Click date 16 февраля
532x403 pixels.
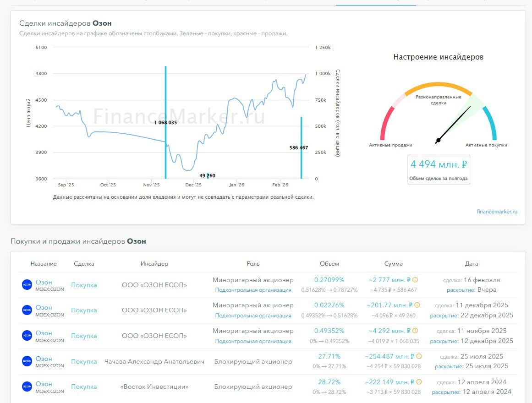click(482, 280)
